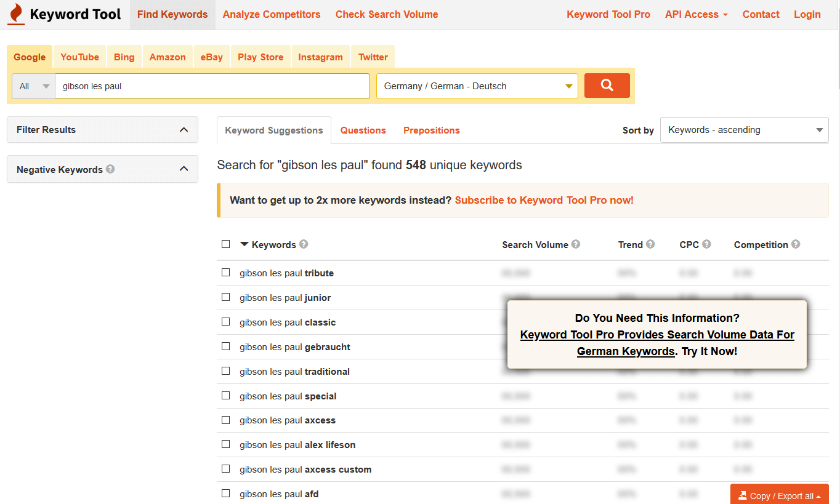
Task: Open the Copy / Export all menu
Action: coord(780,495)
